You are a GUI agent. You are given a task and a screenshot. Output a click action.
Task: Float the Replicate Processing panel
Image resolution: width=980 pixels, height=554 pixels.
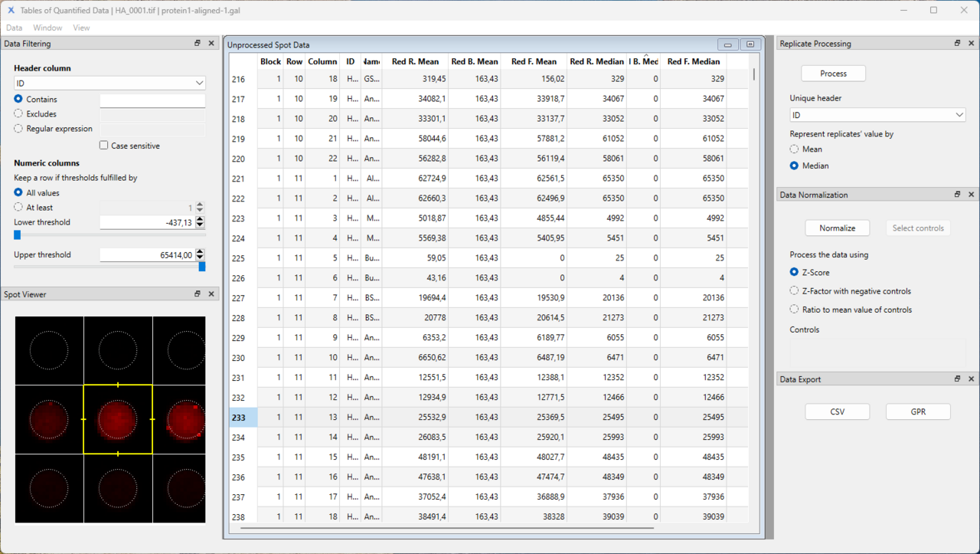click(x=957, y=43)
